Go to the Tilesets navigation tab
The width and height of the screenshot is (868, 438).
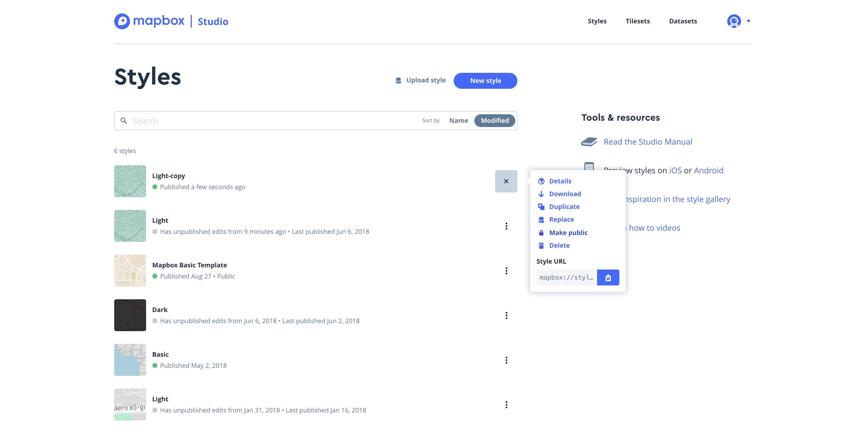click(637, 21)
